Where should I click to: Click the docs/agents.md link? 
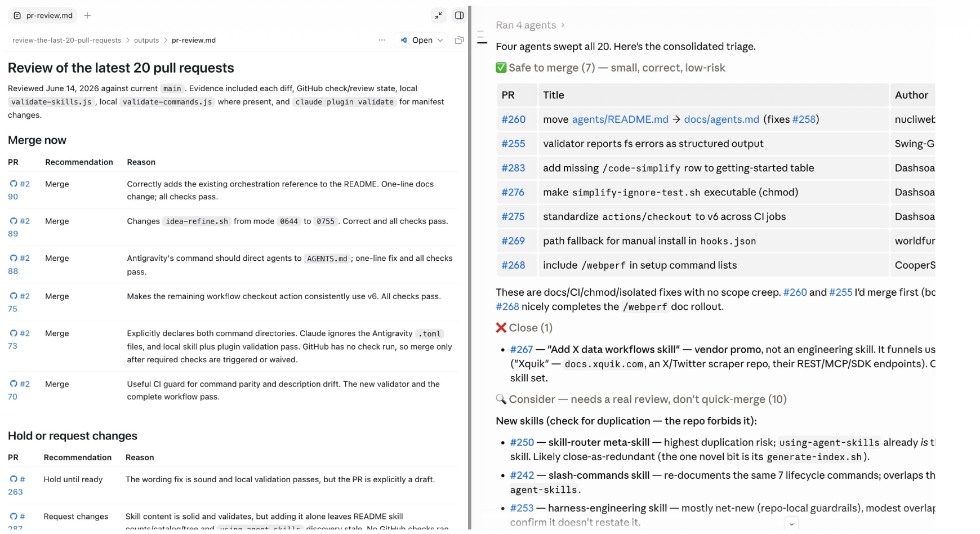[x=721, y=119]
